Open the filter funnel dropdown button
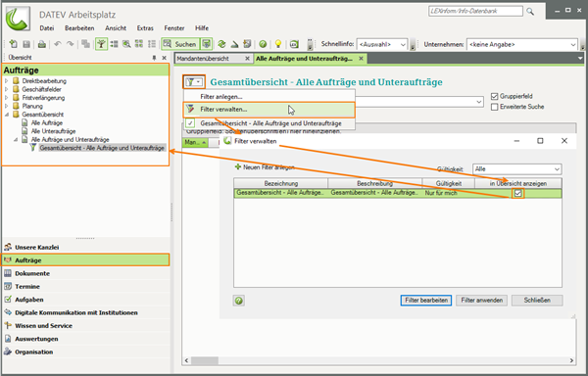 (194, 82)
